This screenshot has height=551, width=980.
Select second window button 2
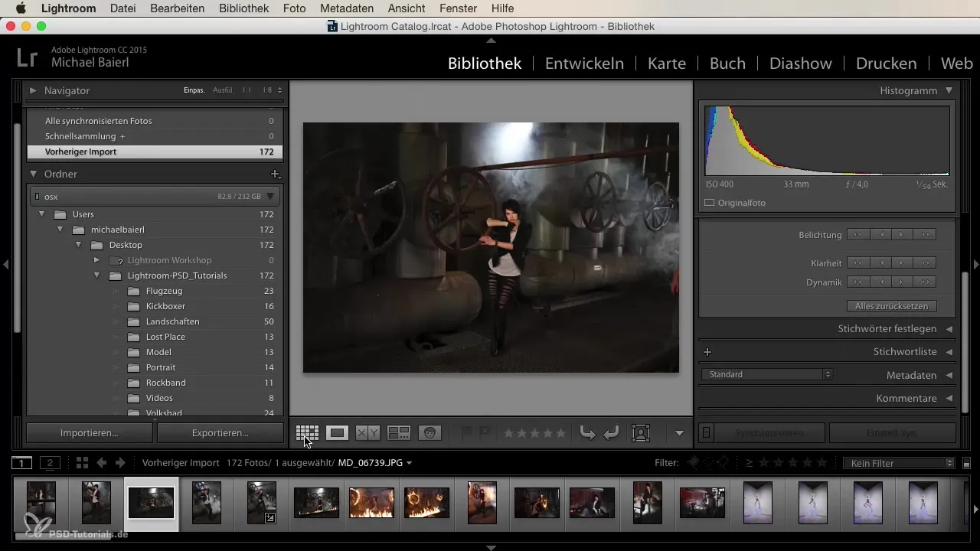point(50,463)
